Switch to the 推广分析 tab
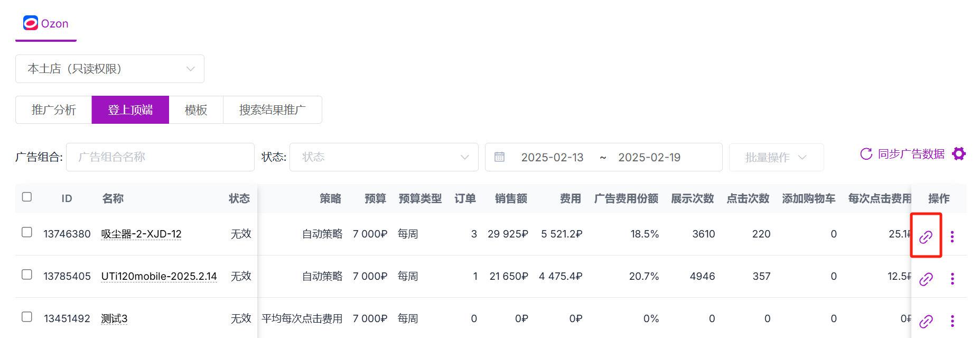 pyautogui.click(x=53, y=109)
